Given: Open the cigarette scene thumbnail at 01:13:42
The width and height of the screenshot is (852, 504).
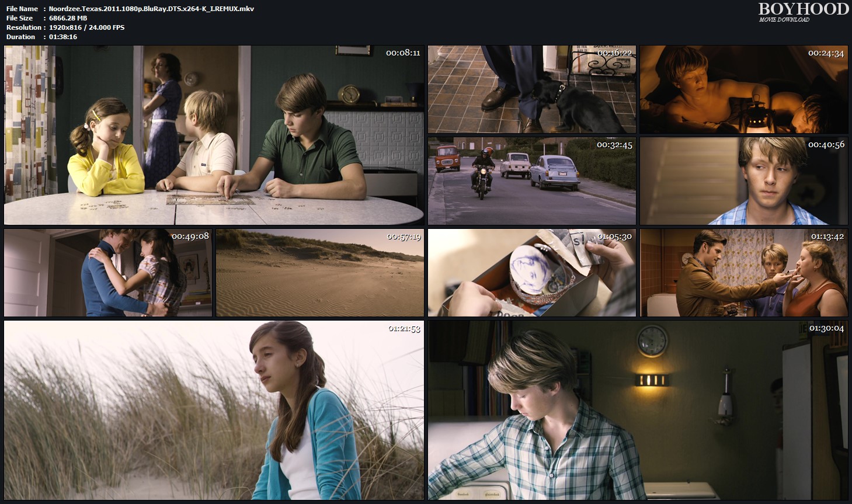Looking at the screenshot, I should coord(743,273).
